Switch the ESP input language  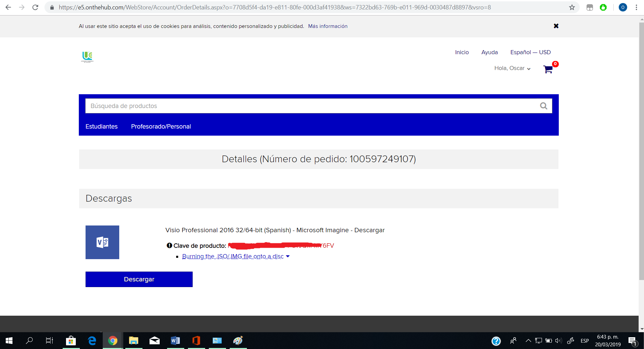(585, 341)
